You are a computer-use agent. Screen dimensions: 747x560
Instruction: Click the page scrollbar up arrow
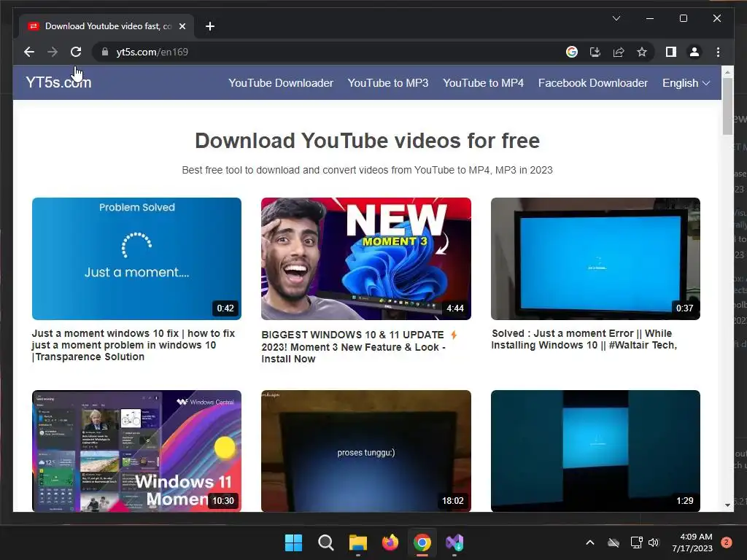(x=727, y=72)
